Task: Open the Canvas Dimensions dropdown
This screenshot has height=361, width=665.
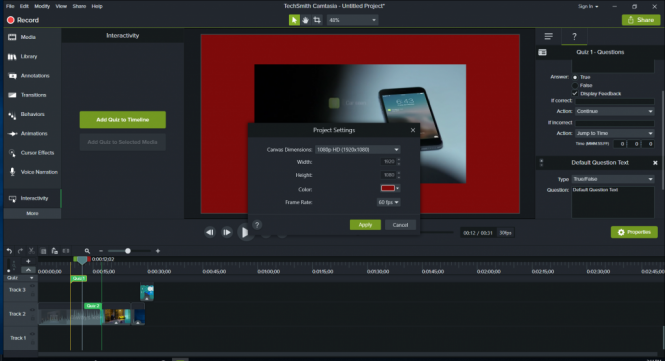Action: click(x=358, y=150)
